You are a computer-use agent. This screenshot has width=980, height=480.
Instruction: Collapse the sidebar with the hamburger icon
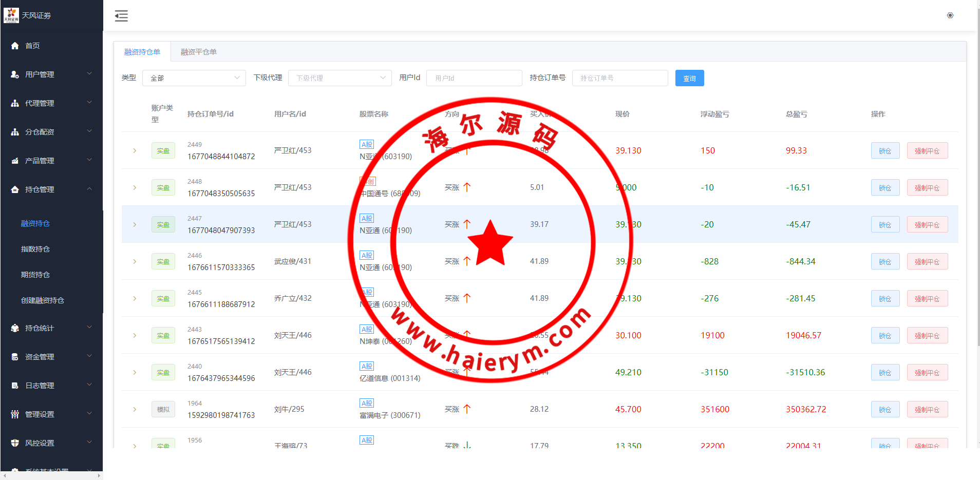click(x=121, y=16)
